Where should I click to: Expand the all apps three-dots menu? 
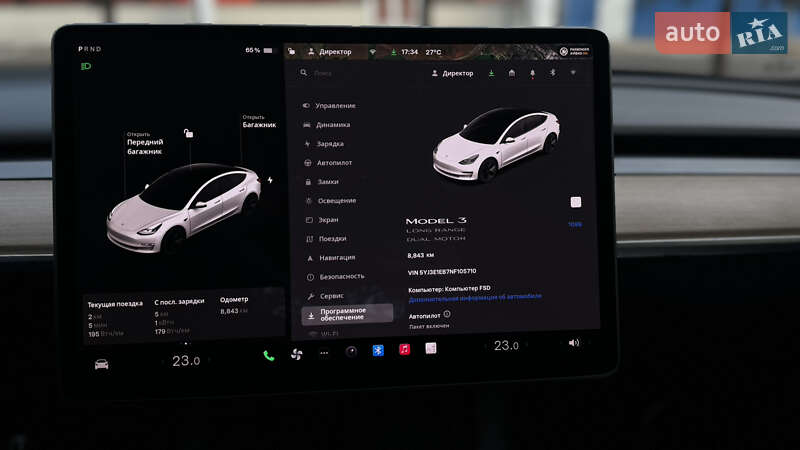324,353
